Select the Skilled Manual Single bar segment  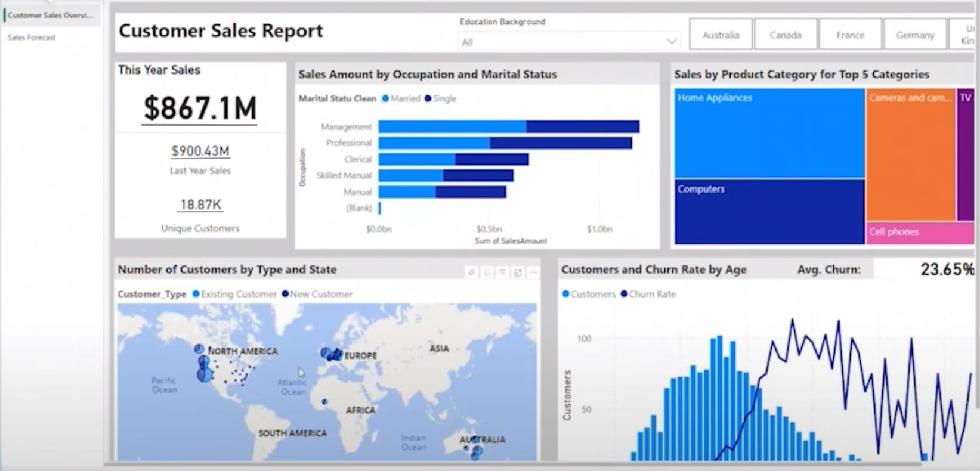tap(478, 175)
